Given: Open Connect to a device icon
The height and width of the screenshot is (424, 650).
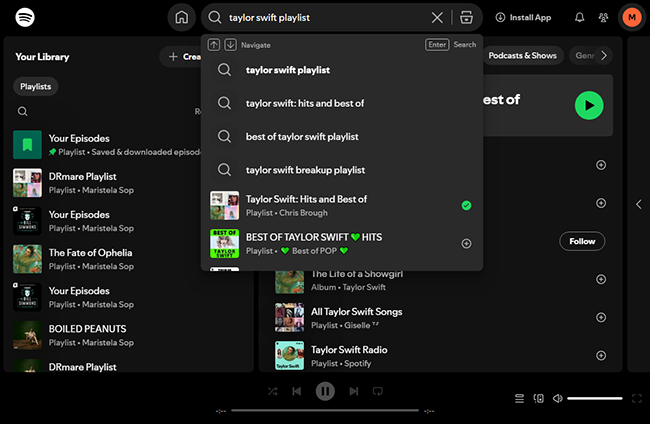Looking at the screenshot, I should (538, 398).
